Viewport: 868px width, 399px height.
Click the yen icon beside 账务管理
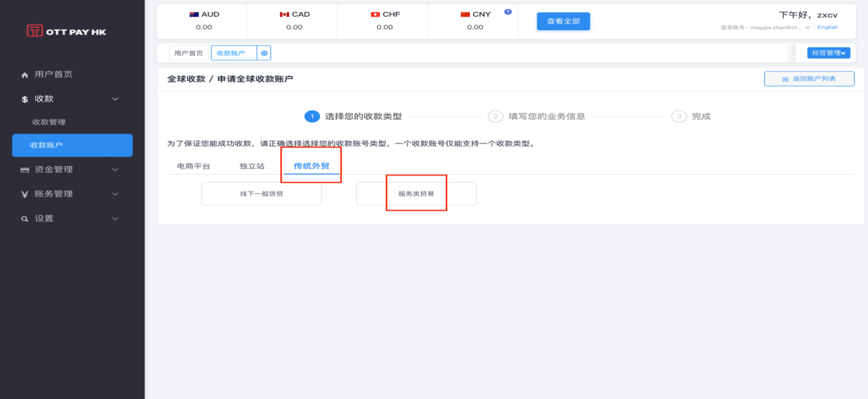(x=24, y=194)
